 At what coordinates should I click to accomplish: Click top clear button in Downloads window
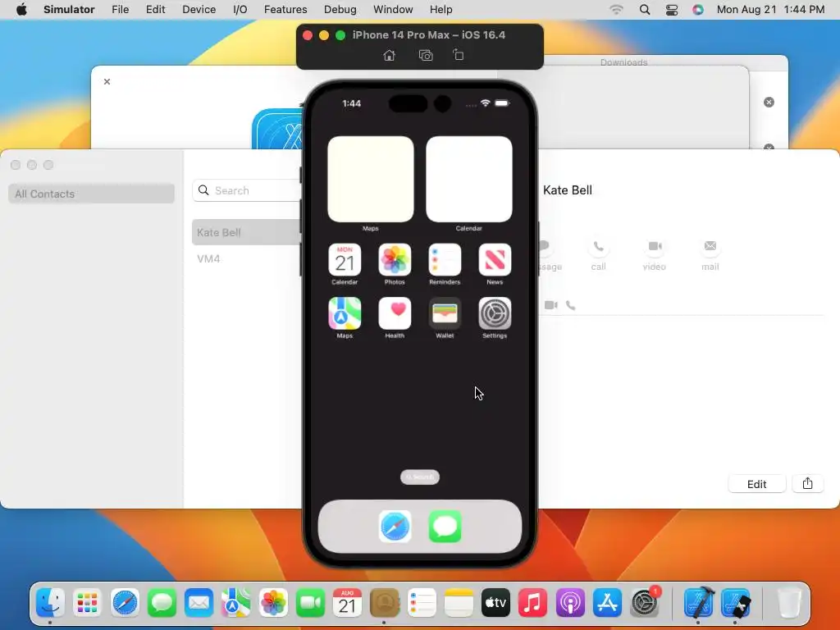pyautogui.click(x=769, y=103)
